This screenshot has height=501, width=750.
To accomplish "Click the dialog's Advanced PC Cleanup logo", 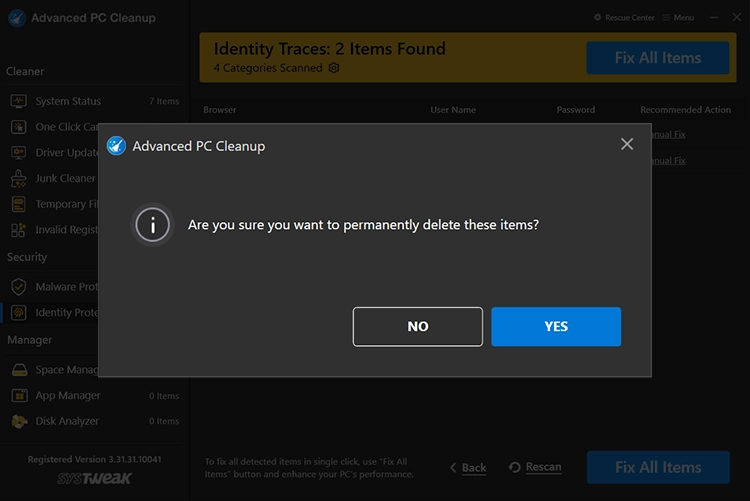I will coord(116,145).
